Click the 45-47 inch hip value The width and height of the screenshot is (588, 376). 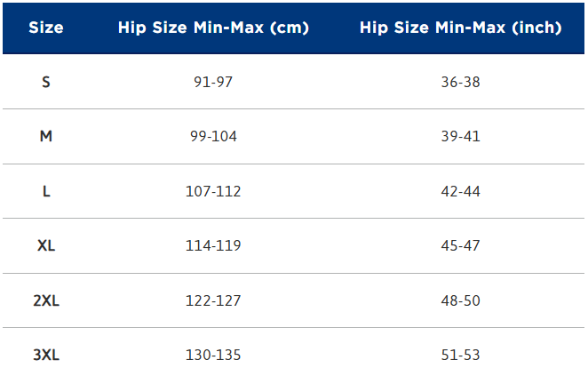pyautogui.click(x=460, y=245)
